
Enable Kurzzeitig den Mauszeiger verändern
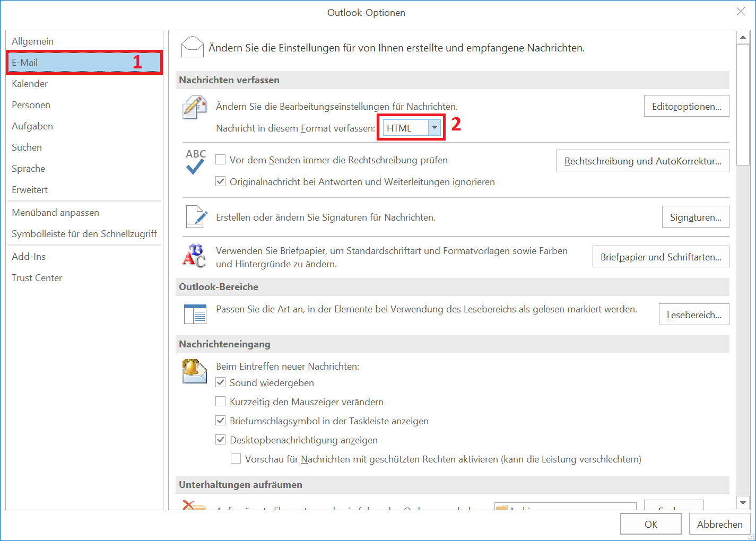[221, 402]
